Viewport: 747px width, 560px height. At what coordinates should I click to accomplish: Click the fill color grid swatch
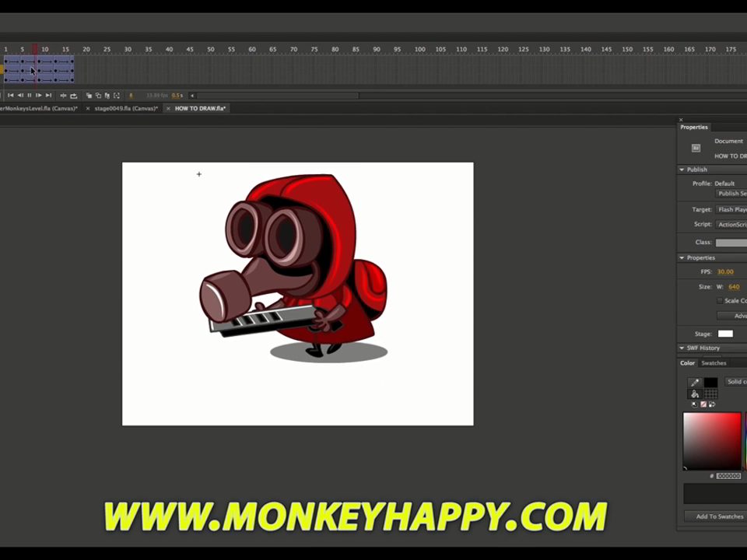click(710, 394)
